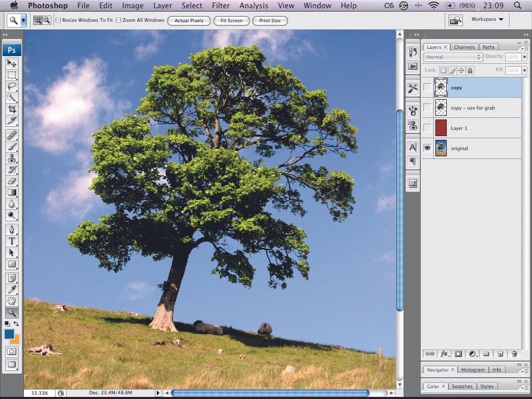Select the Clone Stamp tool
532x399 pixels.
coord(12,158)
